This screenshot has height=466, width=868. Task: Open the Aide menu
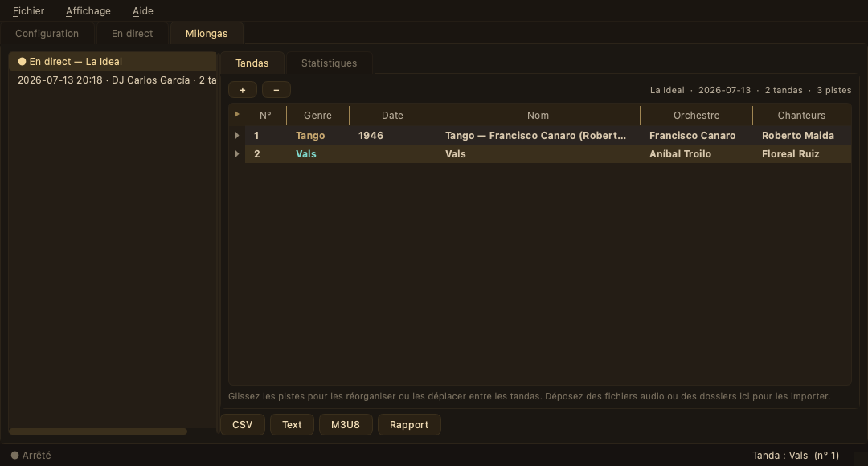[143, 11]
